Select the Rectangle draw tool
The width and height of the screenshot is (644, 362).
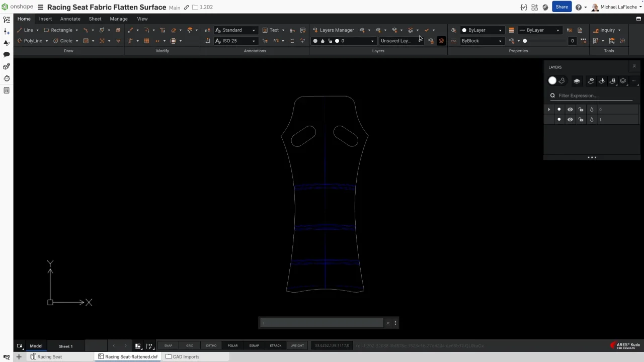coord(58,30)
